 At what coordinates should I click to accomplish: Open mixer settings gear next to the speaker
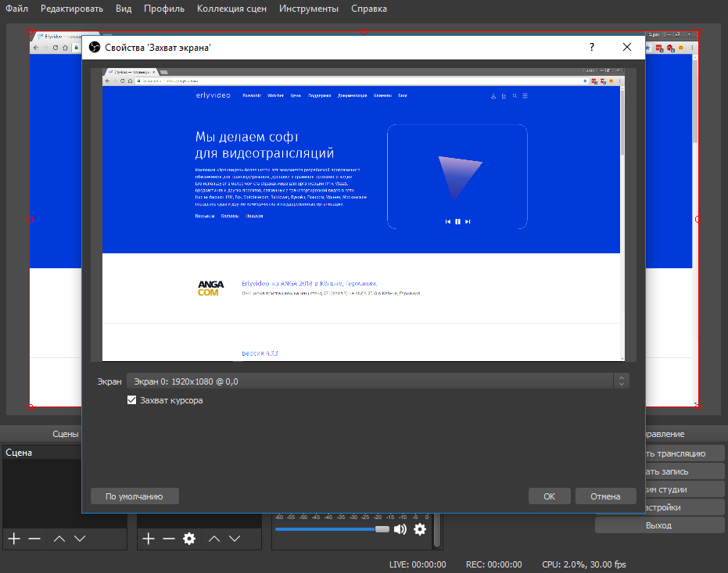[x=420, y=529]
